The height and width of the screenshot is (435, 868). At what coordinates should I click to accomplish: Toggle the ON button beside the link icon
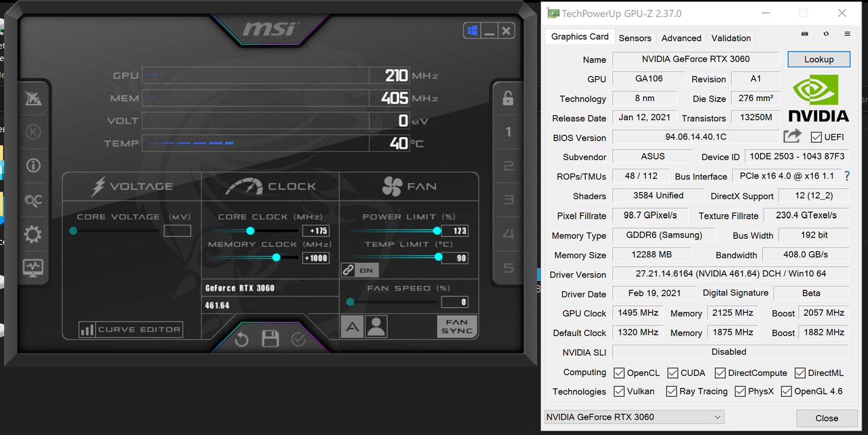[367, 270]
